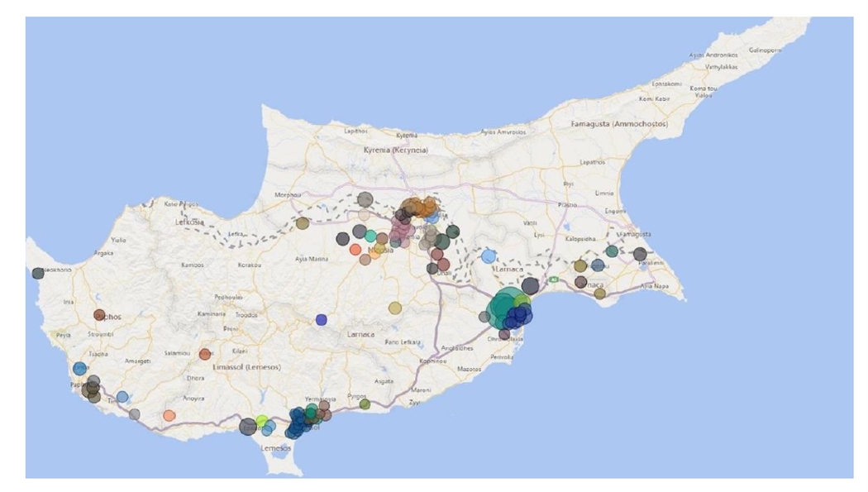Click the Kyrenia (Keryneia) district label
Screen dimensions: 868x492
tap(398, 150)
